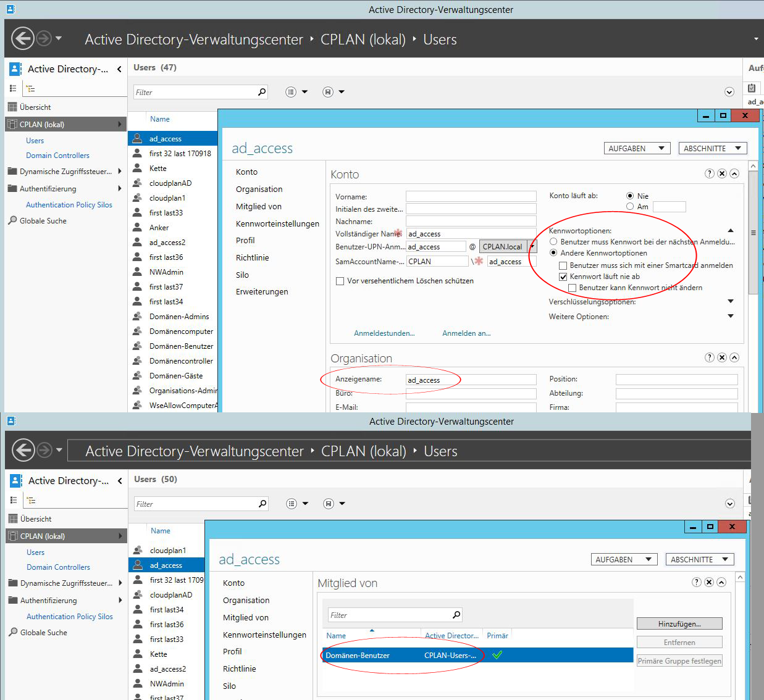Enable Benutzer muss sich mit einer Smartcard anmelden
764x700 pixels.
click(563, 265)
